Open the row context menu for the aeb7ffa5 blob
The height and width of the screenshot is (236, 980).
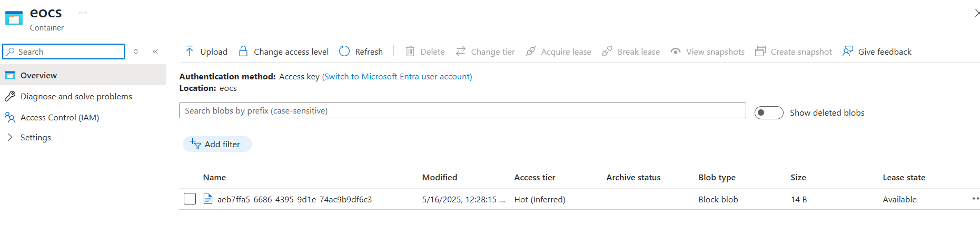pyautogui.click(x=975, y=199)
